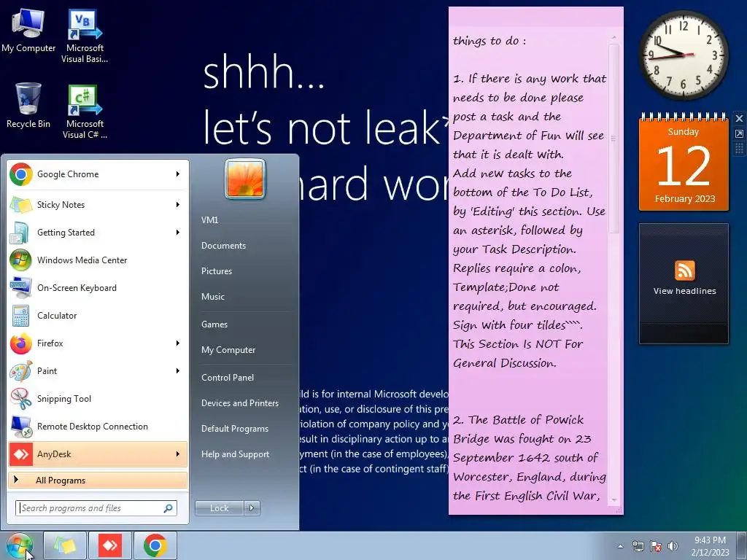
Task: Launch Calculator from Start menu
Action: (x=98, y=315)
